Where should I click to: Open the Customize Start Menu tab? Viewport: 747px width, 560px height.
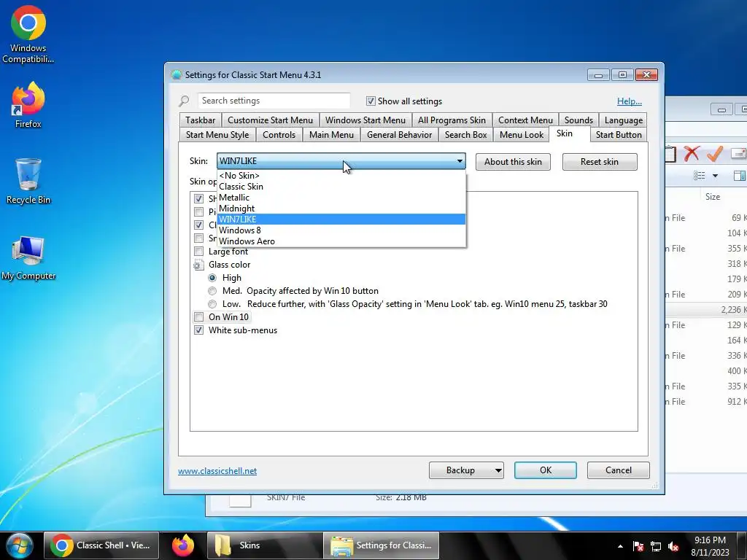point(270,120)
